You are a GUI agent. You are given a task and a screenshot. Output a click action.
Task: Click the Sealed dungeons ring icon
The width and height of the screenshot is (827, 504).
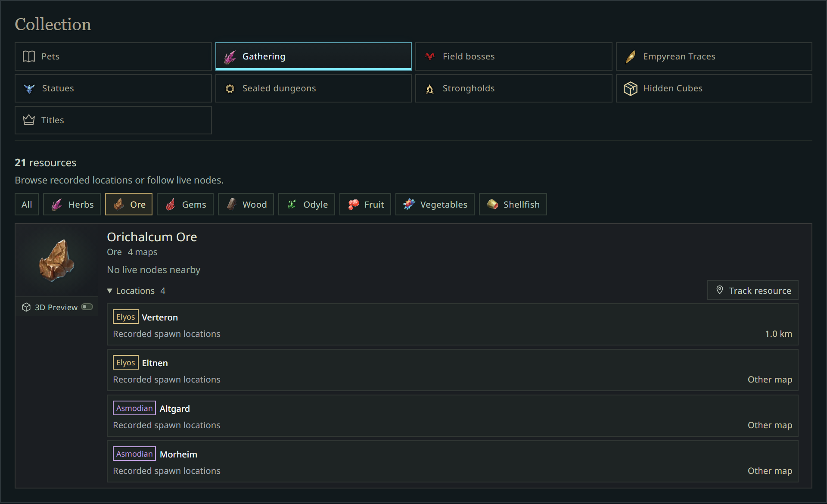pos(230,89)
